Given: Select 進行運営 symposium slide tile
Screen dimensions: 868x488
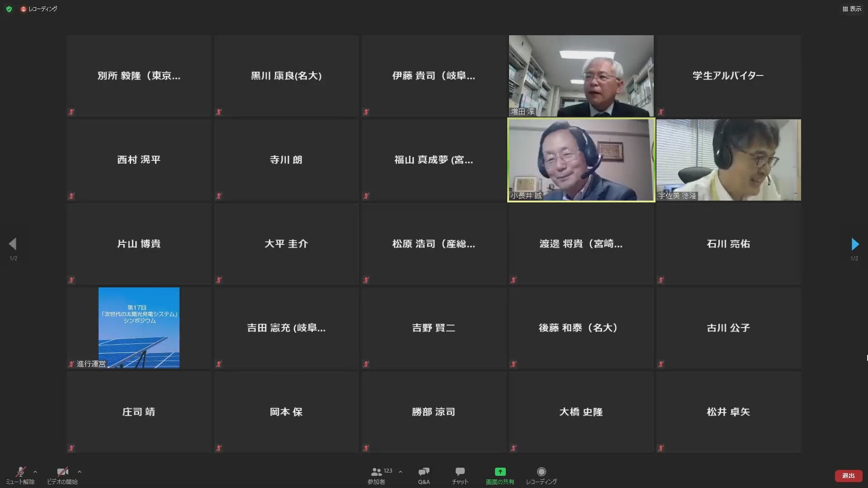Looking at the screenshot, I should coord(139,328).
